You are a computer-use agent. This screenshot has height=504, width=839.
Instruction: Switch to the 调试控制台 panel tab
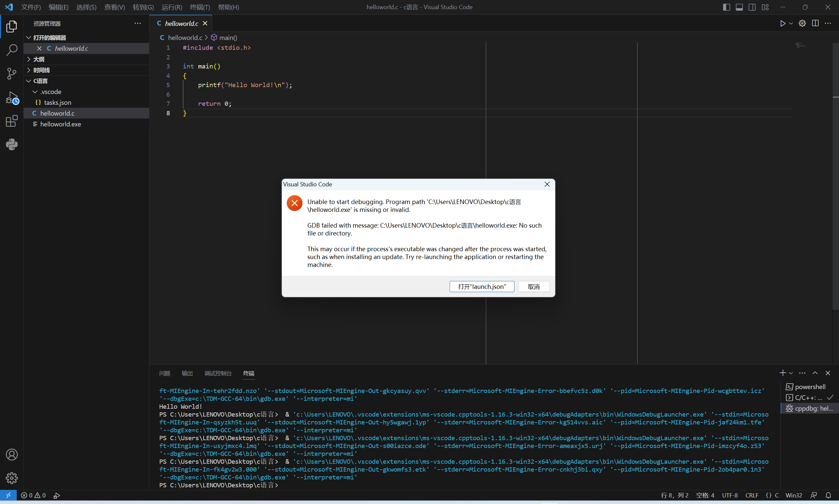(218, 373)
